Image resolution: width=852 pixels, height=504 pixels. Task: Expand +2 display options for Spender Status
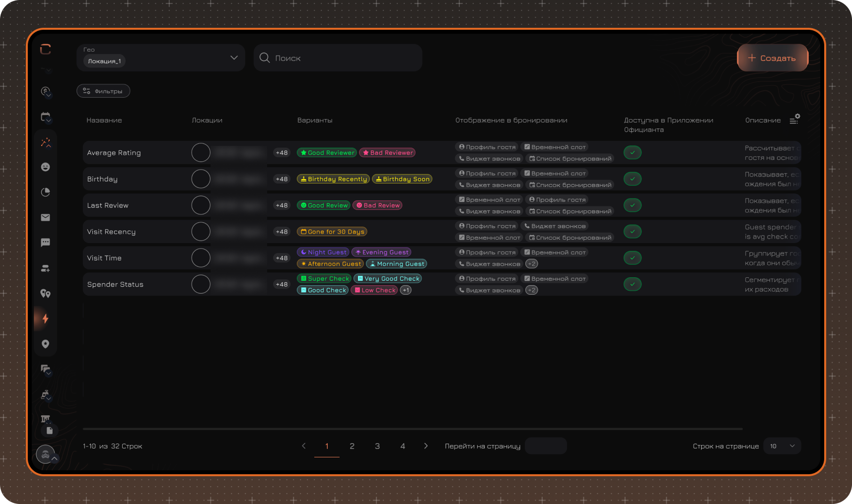(x=532, y=290)
